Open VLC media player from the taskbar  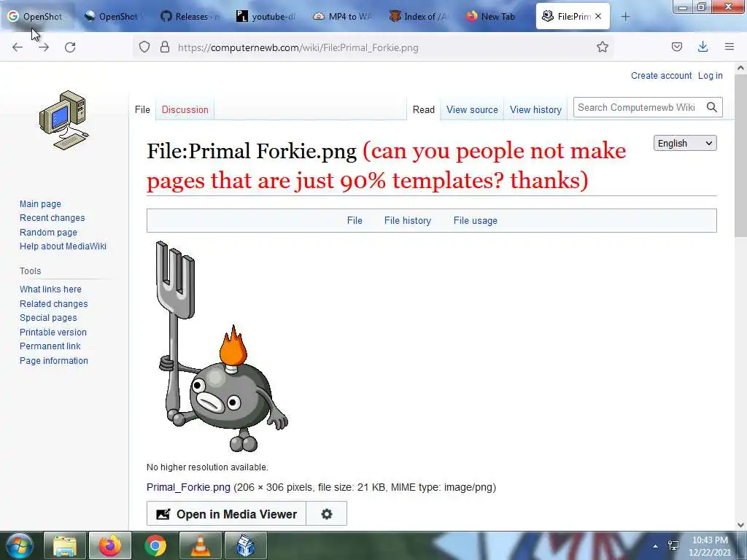(x=201, y=545)
